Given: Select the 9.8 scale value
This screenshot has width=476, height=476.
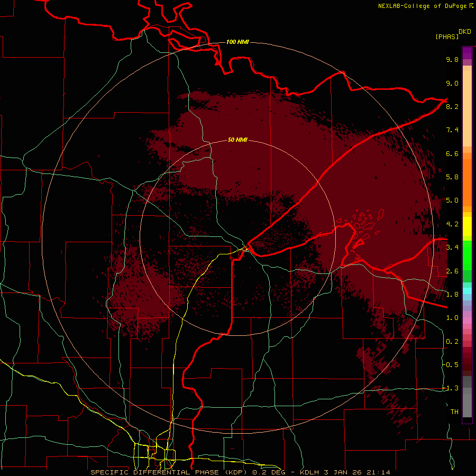Looking at the screenshot, I should click(x=452, y=59).
